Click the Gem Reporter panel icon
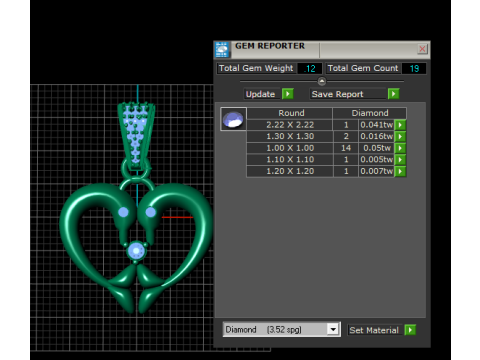Screen dimensions: 480x360 (x=222, y=49)
